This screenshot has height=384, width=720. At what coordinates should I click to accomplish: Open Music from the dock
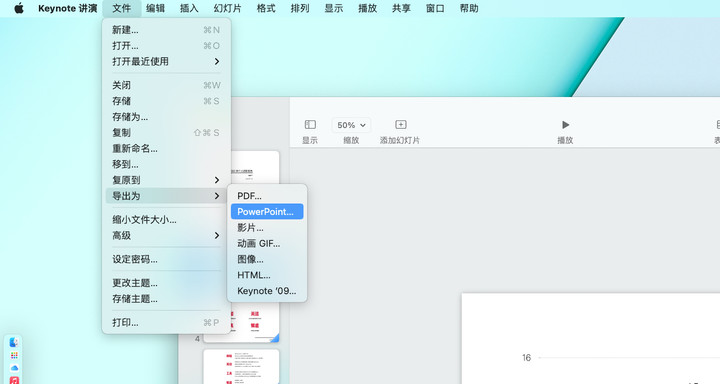tap(14, 380)
